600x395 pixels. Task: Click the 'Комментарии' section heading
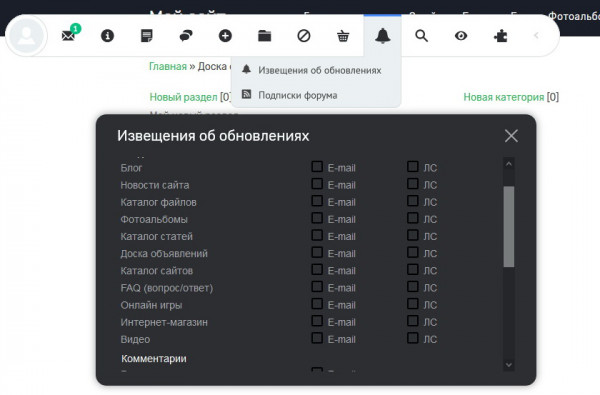(x=154, y=359)
